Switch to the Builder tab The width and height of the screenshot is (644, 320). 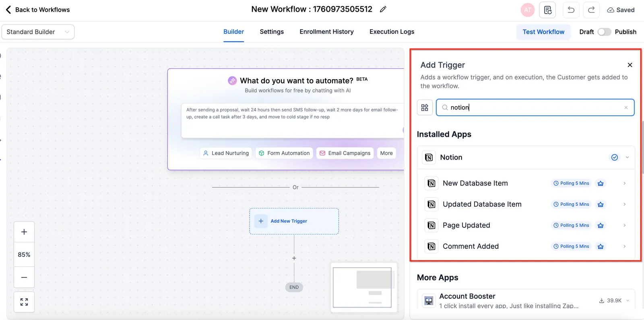[234, 32]
